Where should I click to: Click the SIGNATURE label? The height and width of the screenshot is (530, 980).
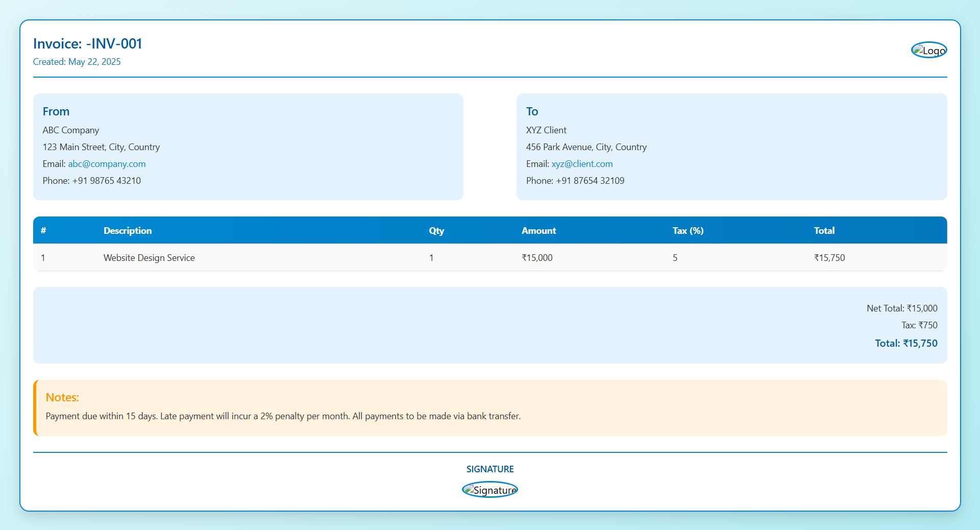coord(489,469)
